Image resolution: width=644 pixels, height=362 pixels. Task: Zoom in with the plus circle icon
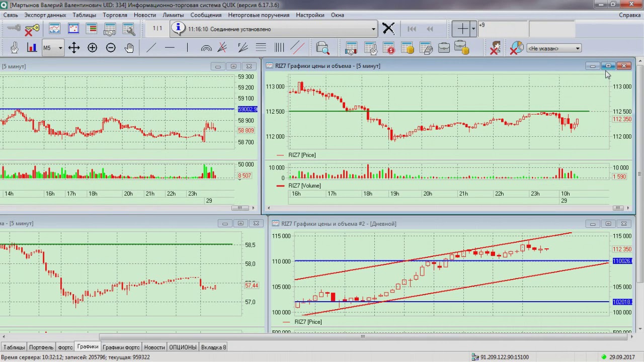[x=93, y=48]
